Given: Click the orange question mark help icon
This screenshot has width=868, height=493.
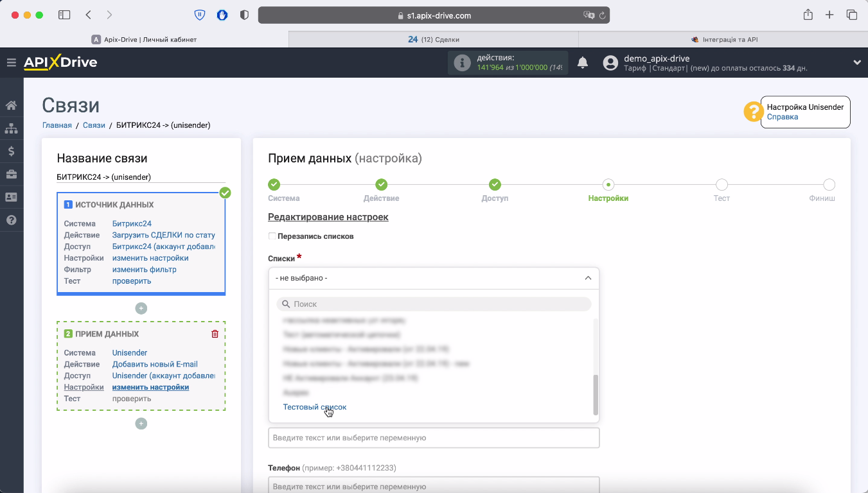Looking at the screenshot, I should (753, 112).
